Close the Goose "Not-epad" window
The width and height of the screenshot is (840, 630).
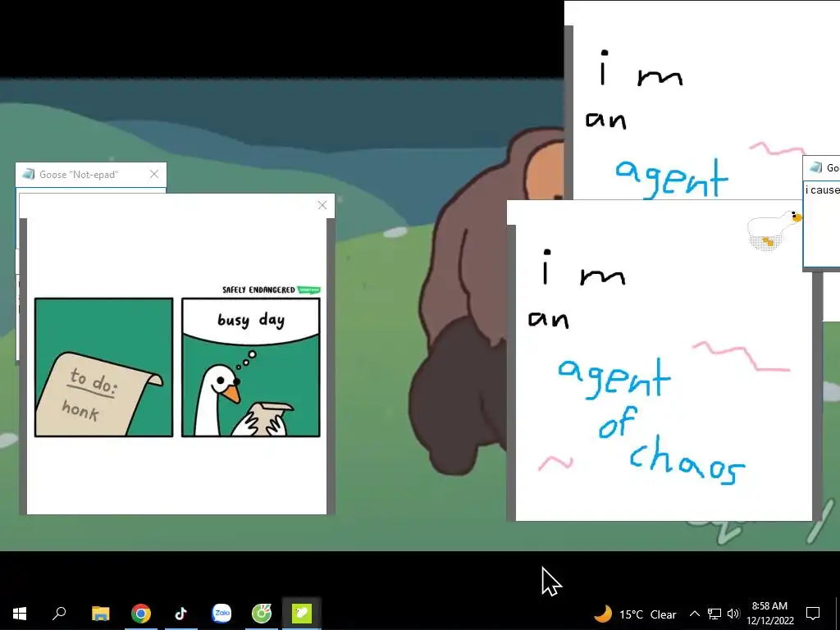click(x=154, y=174)
